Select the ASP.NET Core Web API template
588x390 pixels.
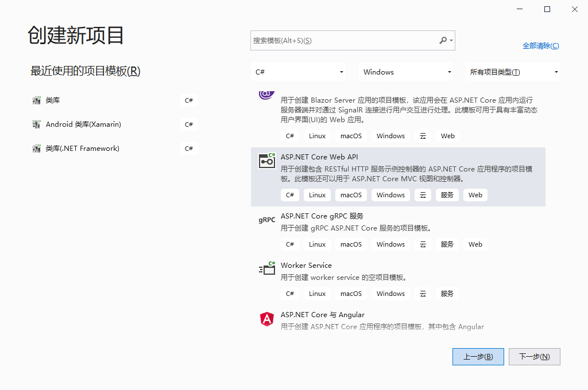pyautogui.click(x=398, y=177)
